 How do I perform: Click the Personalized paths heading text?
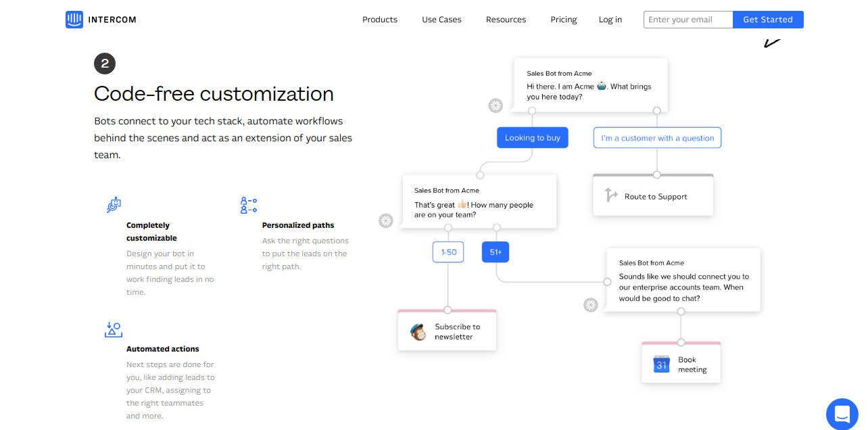(x=298, y=225)
